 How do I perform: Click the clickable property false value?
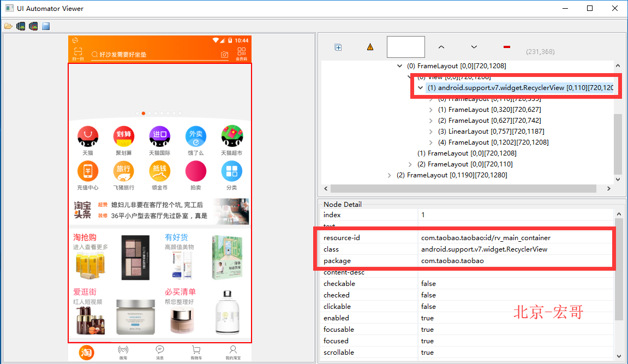click(428, 306)
